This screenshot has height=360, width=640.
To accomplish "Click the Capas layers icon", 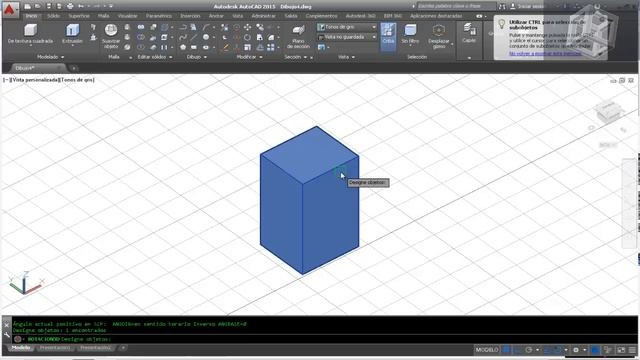I will (x=469, y=33).
